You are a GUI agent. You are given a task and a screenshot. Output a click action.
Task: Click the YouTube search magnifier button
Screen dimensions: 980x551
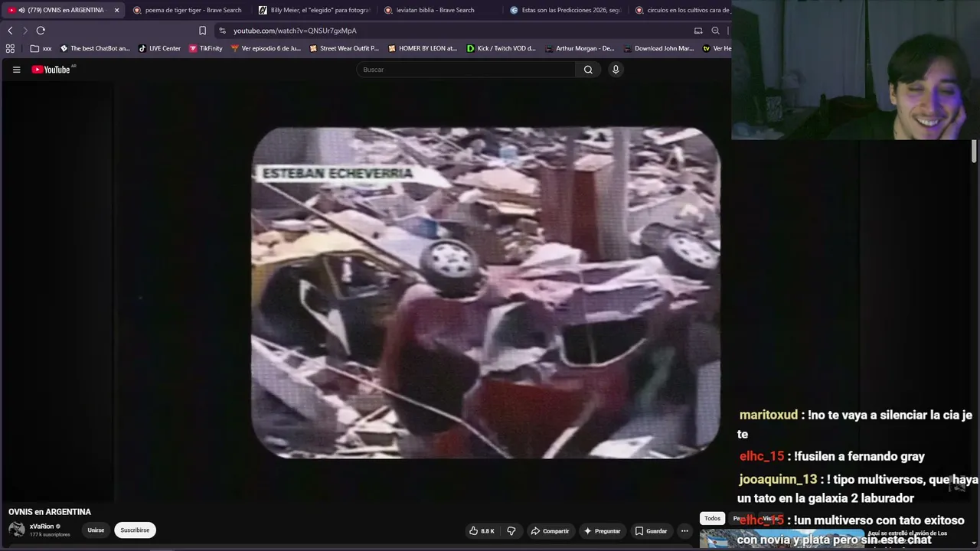(588, 70)
